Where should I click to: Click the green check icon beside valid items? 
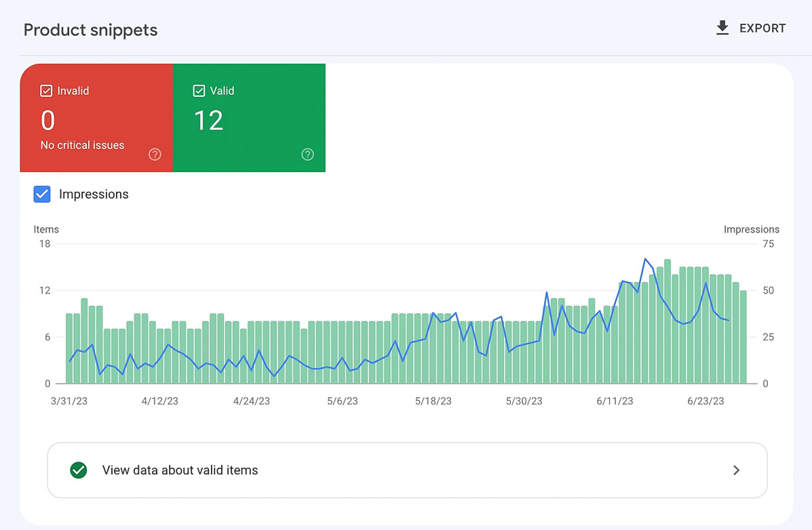78,470
